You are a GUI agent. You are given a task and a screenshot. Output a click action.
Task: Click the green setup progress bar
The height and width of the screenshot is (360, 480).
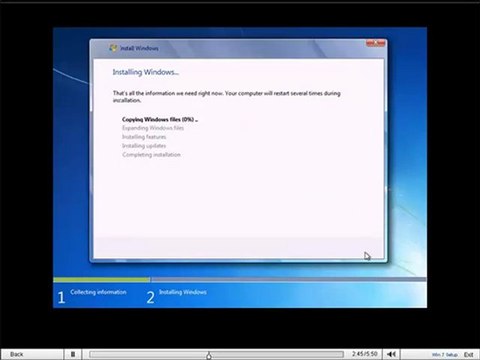[102, 279]
